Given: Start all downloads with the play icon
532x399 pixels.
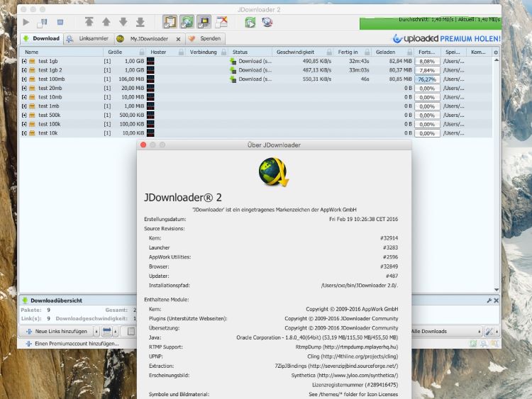Looking at the screenshot, I should pyautogui.click(x=26, y=23).
